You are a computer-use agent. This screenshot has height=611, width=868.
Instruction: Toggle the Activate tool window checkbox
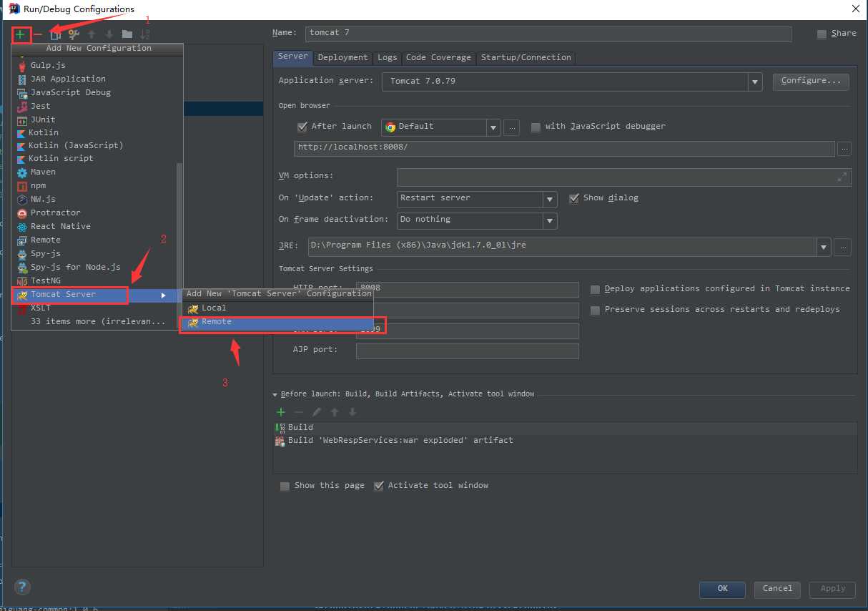pyautogui.click(x=379, y=486)
